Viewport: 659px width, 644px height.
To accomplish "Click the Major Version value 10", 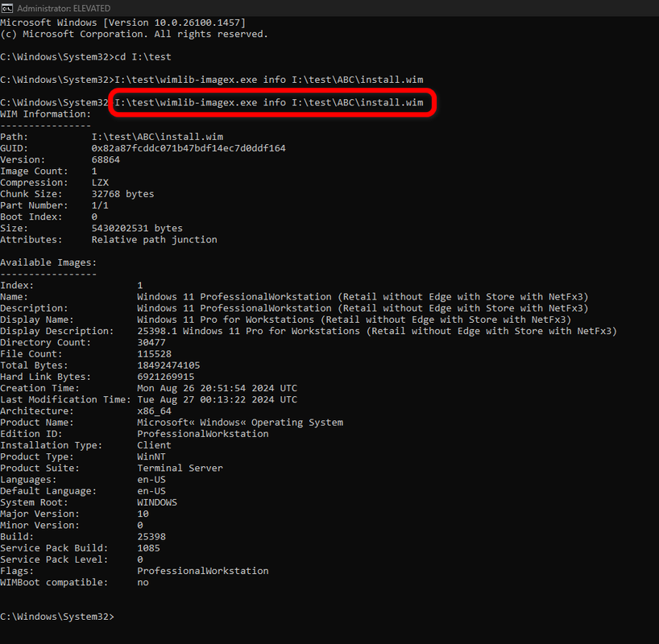I will pyautogui.click(x=143, y=514).
